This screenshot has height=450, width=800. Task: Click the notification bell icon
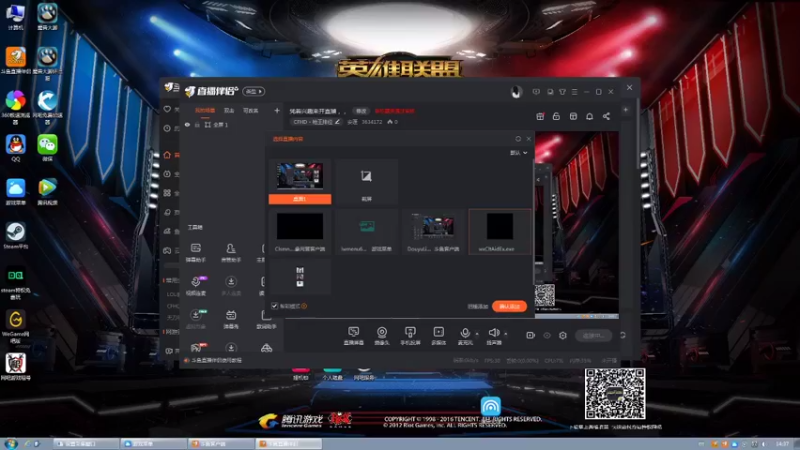(589, 116)
